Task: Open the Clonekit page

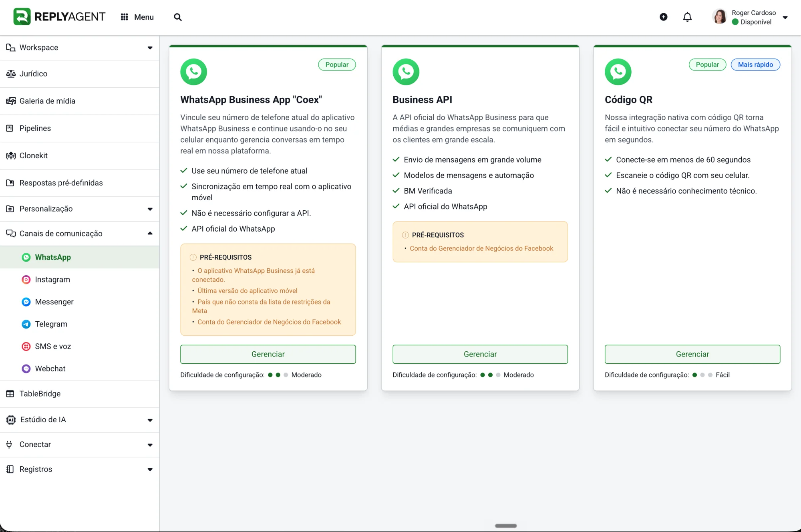Action: (x=80, y=155)
